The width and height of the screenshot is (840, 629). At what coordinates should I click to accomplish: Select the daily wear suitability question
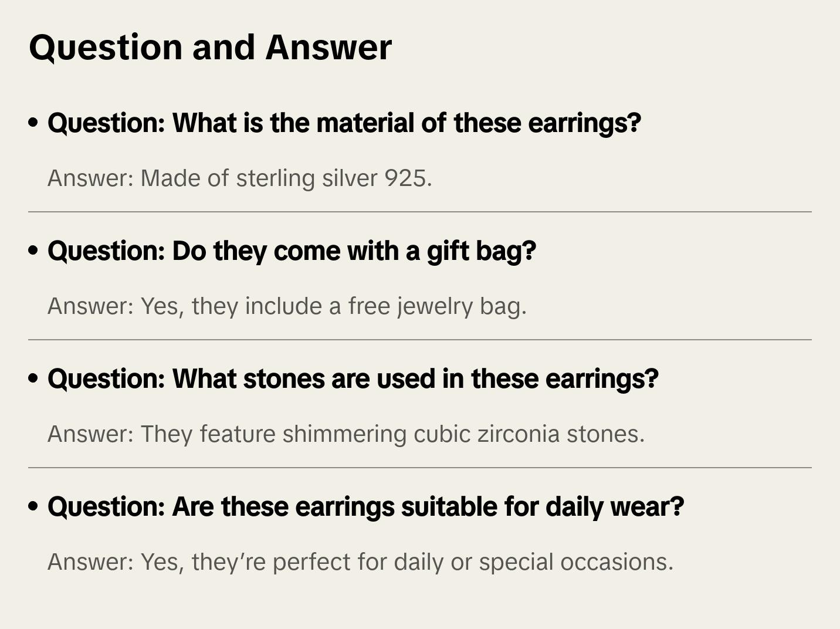[365, 507]
